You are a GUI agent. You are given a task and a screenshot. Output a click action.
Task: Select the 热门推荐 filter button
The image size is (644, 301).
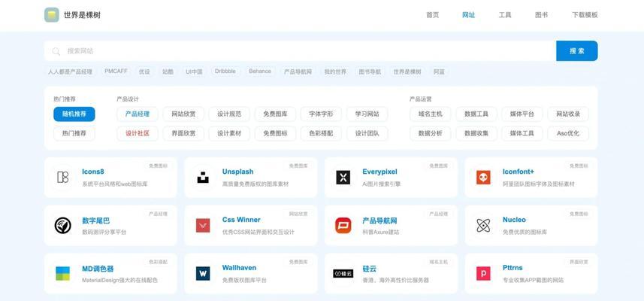pyautogui.click(x=74, y=133)
